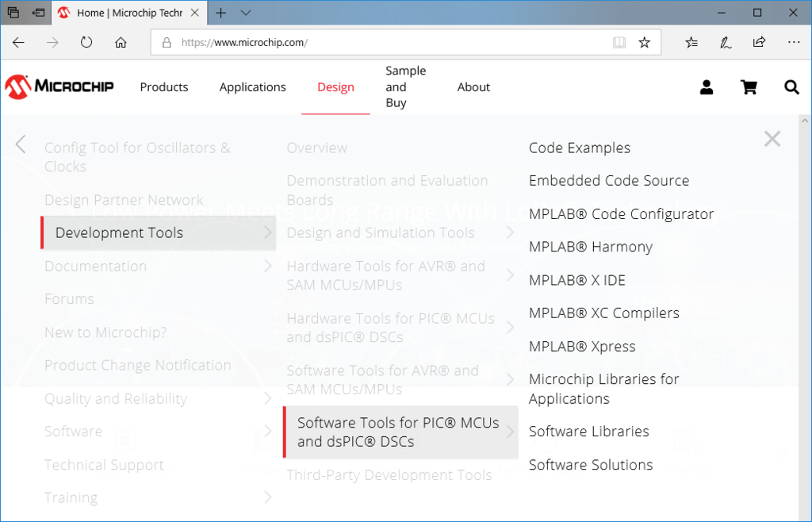Image resolution: width=812 pixels, height=522 pixels.
Task: Close the Design mega menu with X
Action: pyautogui.click(x=772, y=139)
